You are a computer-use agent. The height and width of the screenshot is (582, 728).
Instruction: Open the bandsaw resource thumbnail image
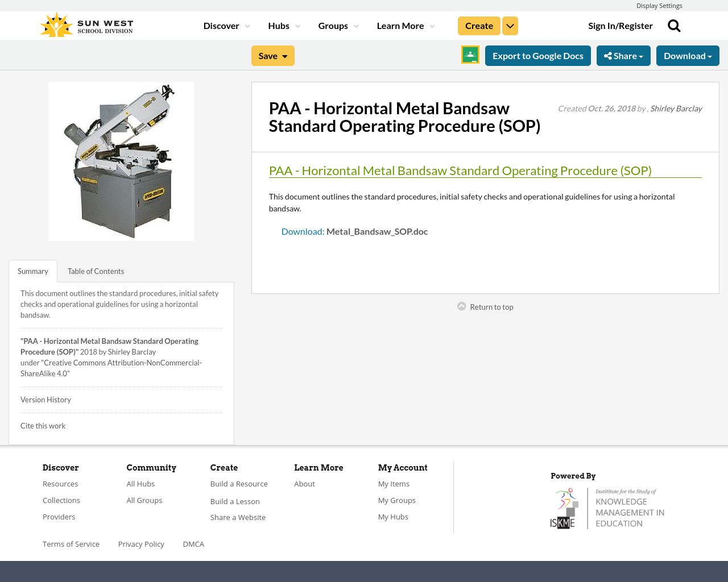[121, 161]
